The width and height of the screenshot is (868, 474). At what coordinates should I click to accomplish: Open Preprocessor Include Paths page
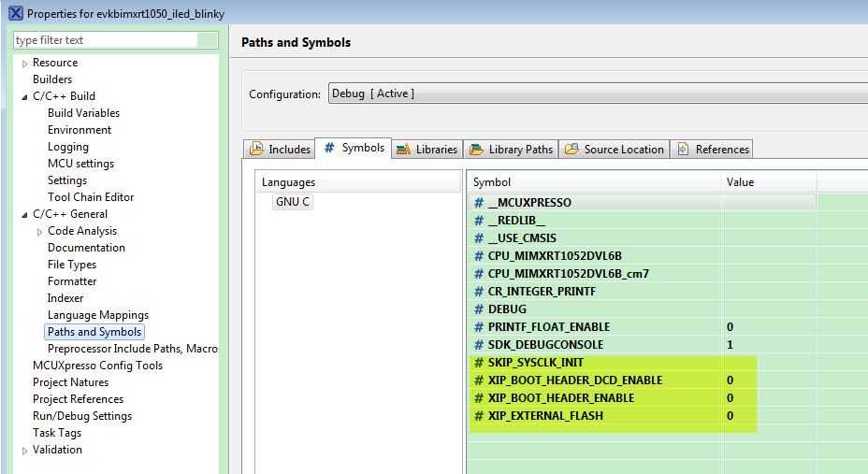pos(132,349)
